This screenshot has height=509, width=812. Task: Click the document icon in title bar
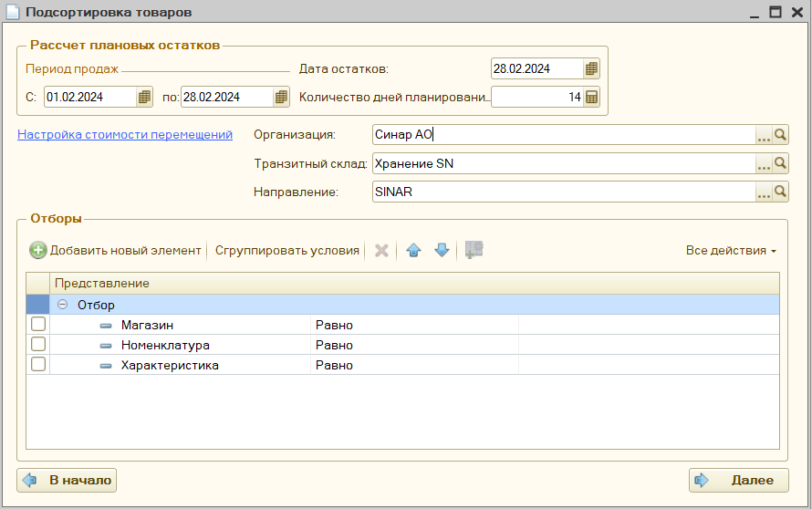(x=13, y=12)
